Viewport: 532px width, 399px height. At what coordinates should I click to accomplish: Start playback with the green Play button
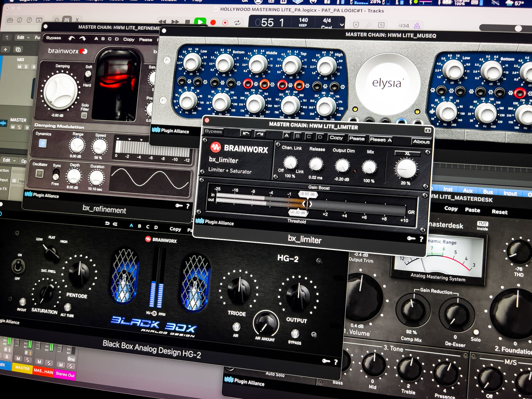[200, 22]
